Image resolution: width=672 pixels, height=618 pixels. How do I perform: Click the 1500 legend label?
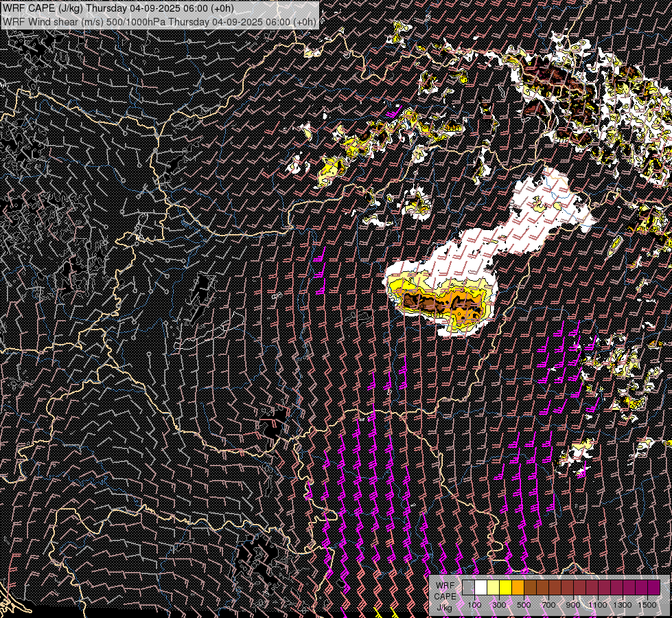647,605
